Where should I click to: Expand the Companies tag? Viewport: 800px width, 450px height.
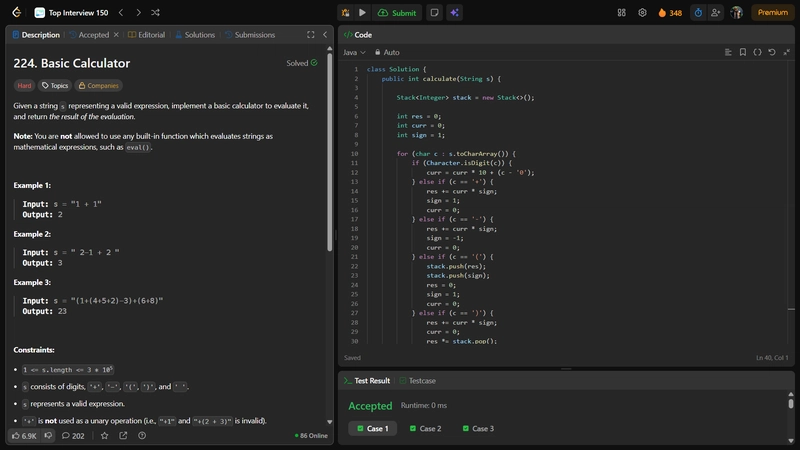(98, 86)
